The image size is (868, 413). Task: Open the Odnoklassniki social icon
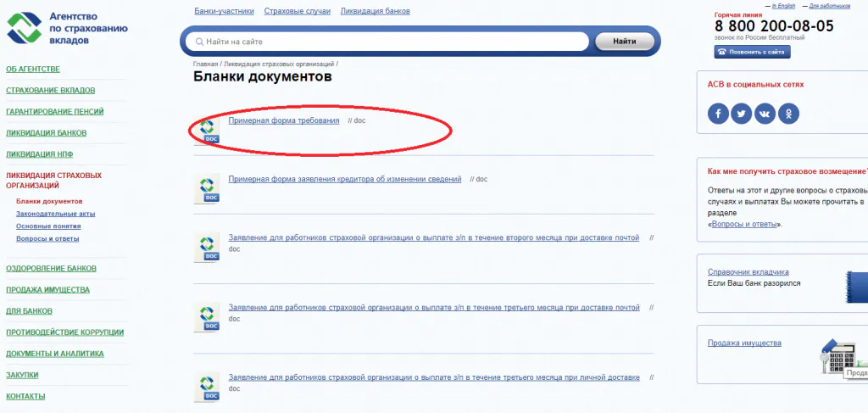(x=788, y=114)
